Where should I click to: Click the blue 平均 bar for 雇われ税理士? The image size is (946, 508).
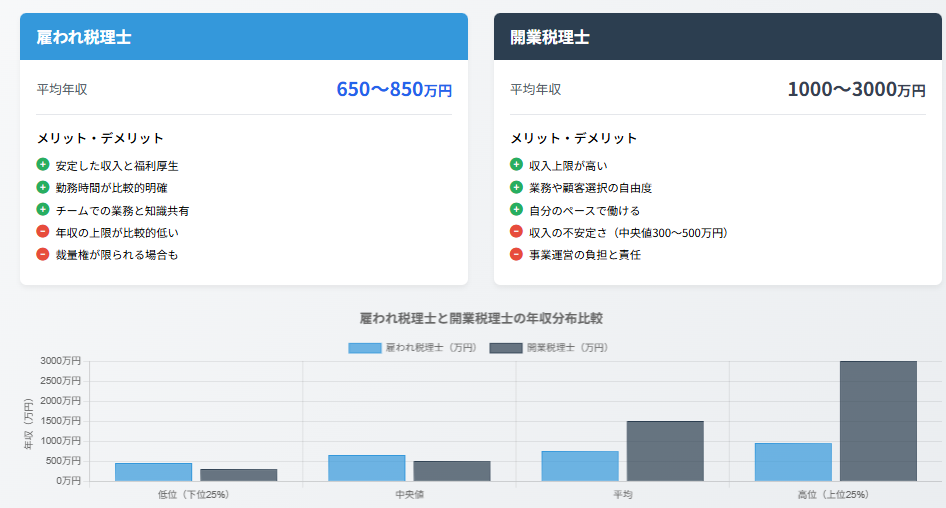coord(580,466)
